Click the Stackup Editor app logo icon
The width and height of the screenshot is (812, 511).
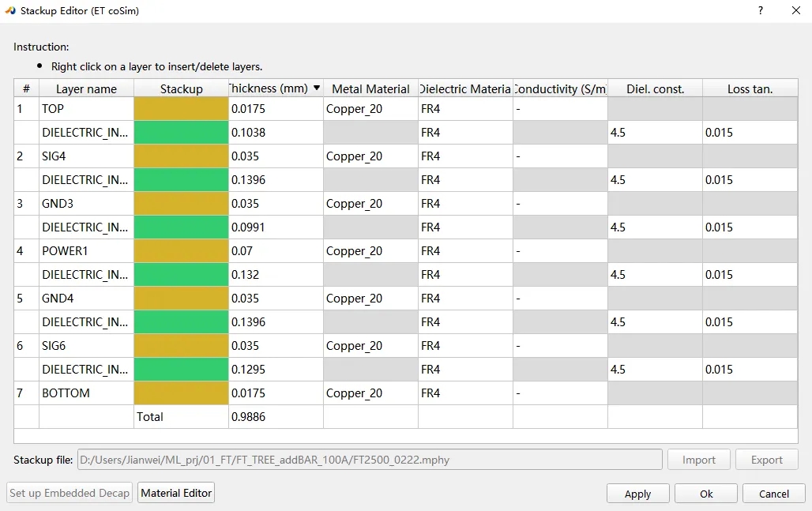(10, 10)
